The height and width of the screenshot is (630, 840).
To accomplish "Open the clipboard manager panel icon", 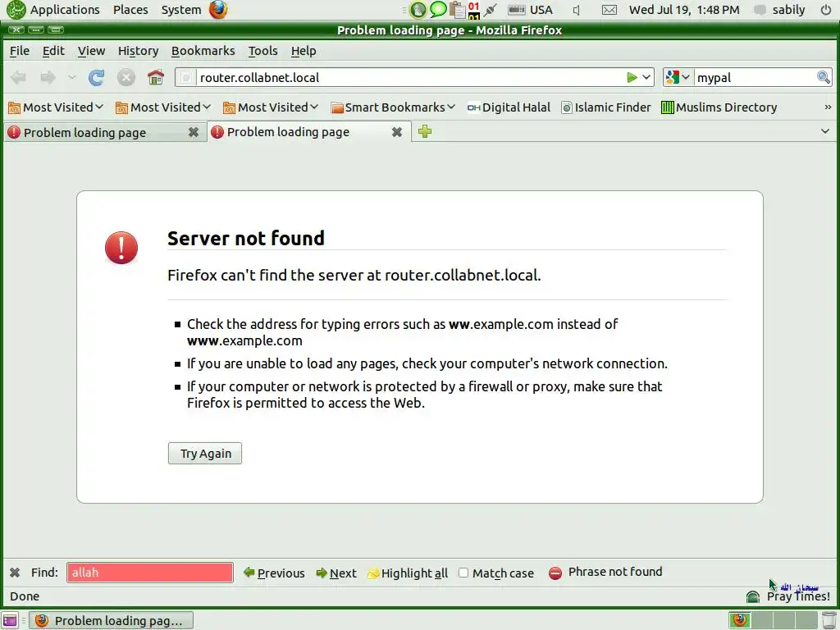I will click(457, 10).
